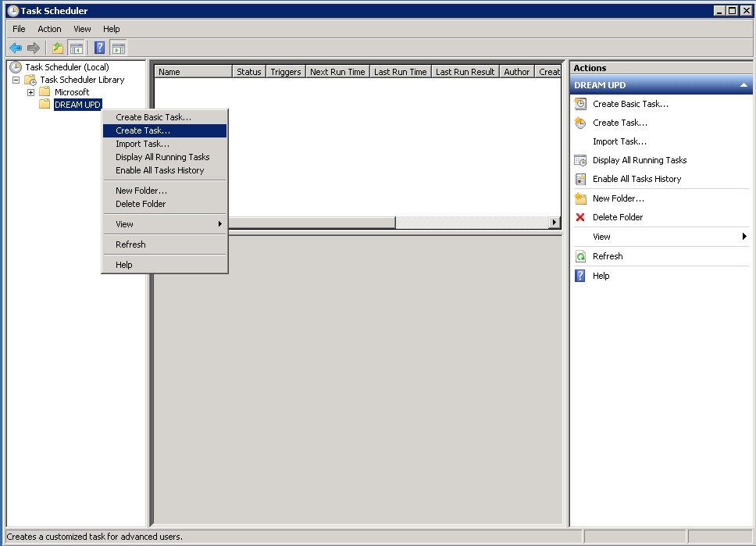
Task: Click the Task Scheduler title bar clock icon
Action: point(13,11)
